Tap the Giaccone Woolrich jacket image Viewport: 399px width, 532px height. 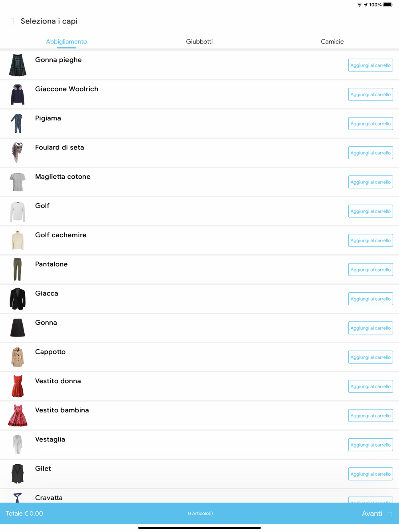click(x=18, y=95)
